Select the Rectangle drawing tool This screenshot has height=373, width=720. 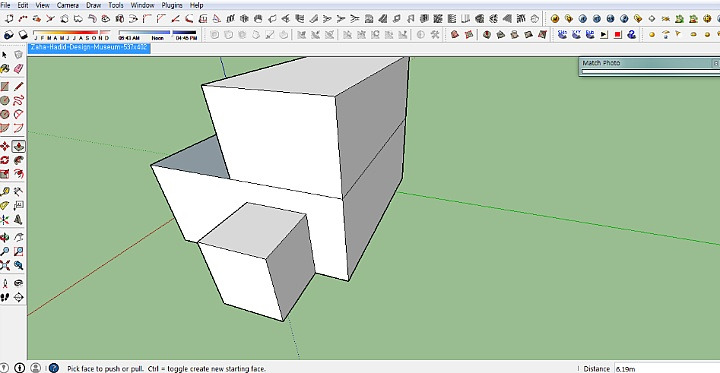click(x=5, y=87)
